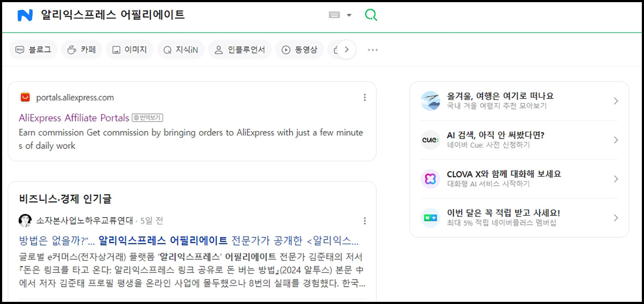Open the three-dot more tabs menu
This screenshot has height=304, width=644.
[x=373, y=50]
